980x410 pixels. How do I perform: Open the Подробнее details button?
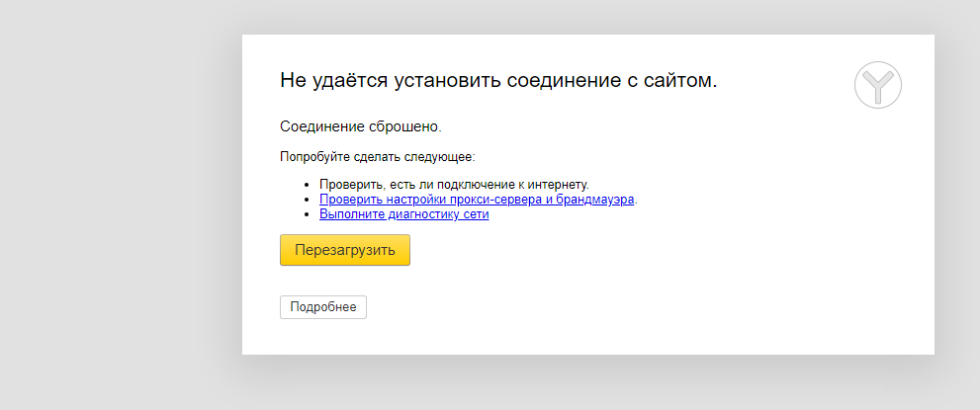coord(323,307)
